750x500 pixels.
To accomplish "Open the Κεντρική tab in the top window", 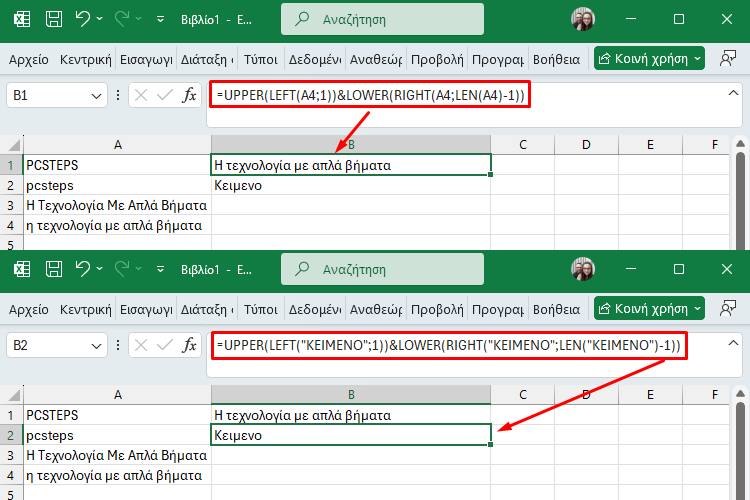I will pyautogui.click(x=86, y=59).
